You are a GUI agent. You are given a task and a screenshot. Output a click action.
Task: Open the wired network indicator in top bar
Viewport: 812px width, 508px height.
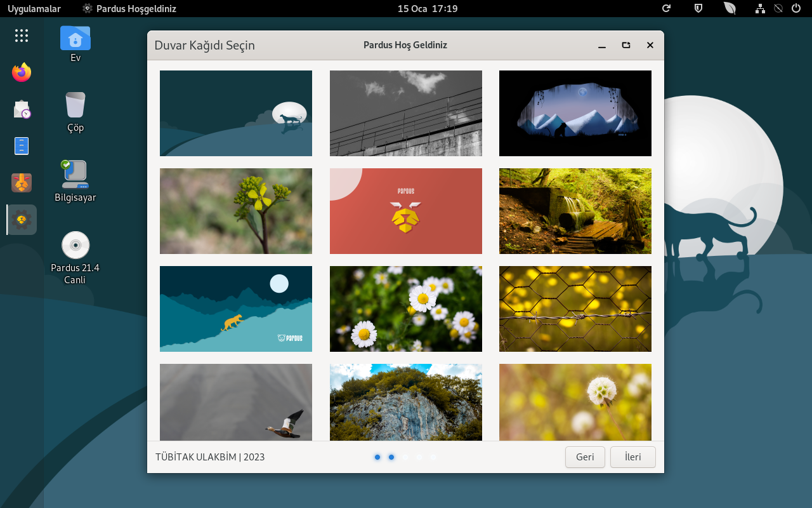(760, 9)
